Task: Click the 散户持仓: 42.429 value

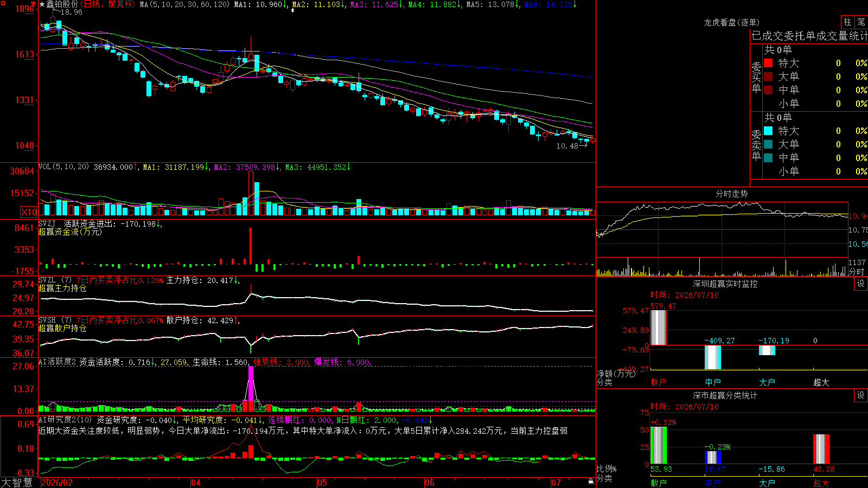Action: [200, 320]
